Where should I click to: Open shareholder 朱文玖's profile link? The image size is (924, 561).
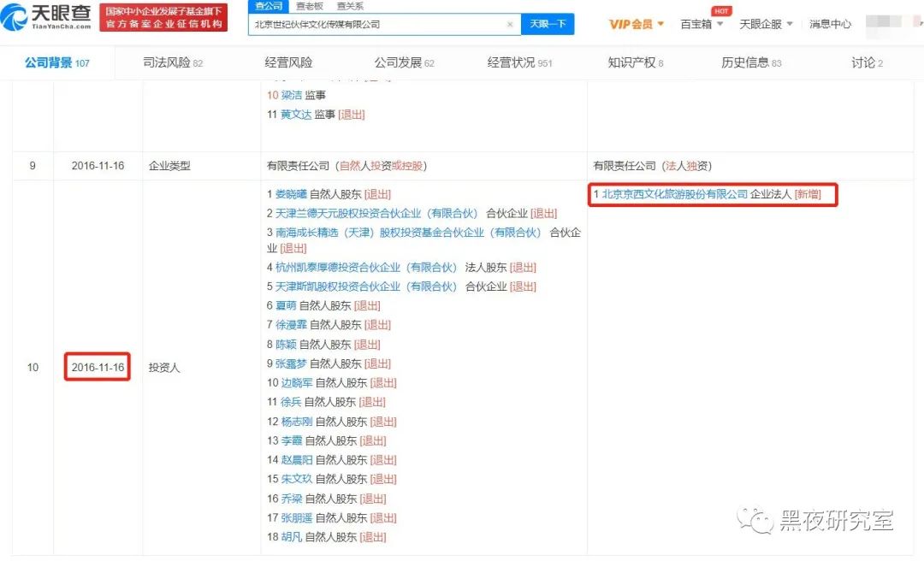(296, 479)
